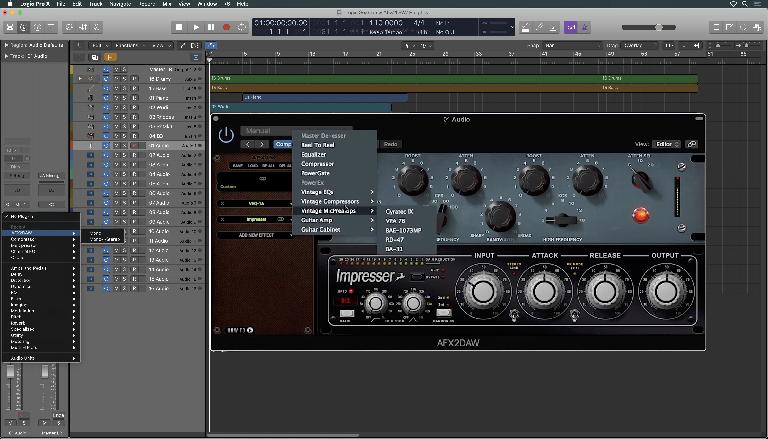Click the plugin link chain icon
This screenshot has width=768, height=439.
[x=691, y=144]
